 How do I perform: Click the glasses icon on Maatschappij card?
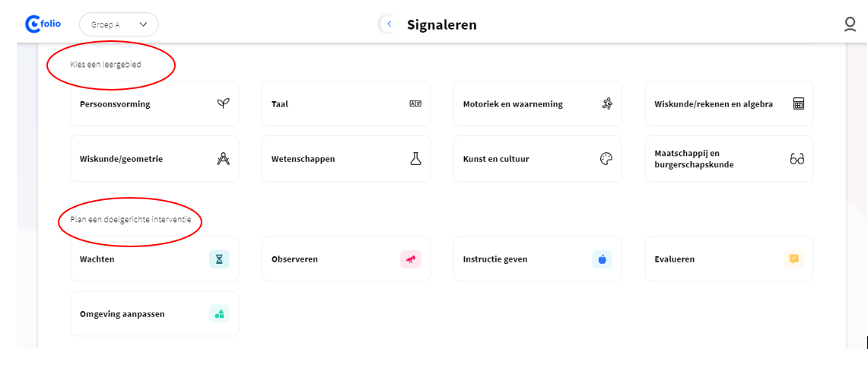click(x=797, y=159)
